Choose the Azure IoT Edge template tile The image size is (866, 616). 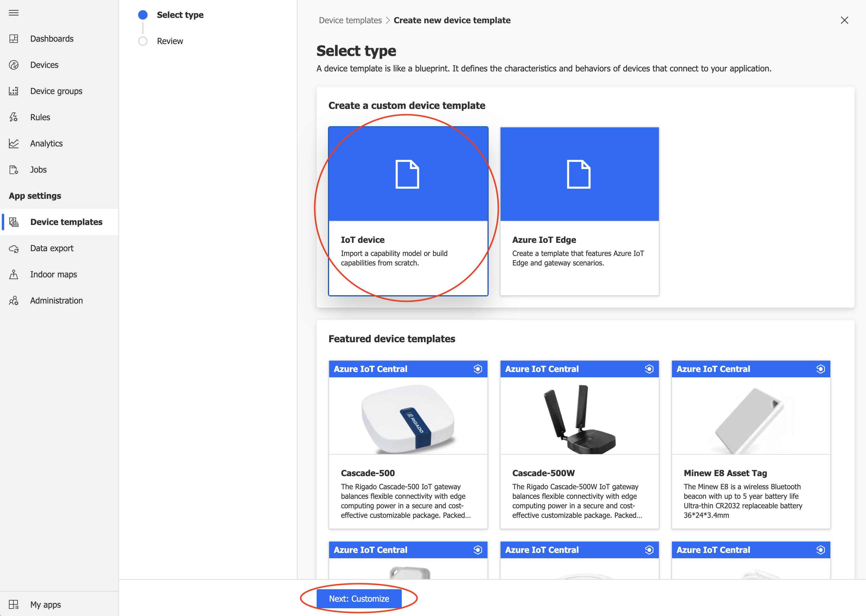pyautogui.click(x=579, y=211)
